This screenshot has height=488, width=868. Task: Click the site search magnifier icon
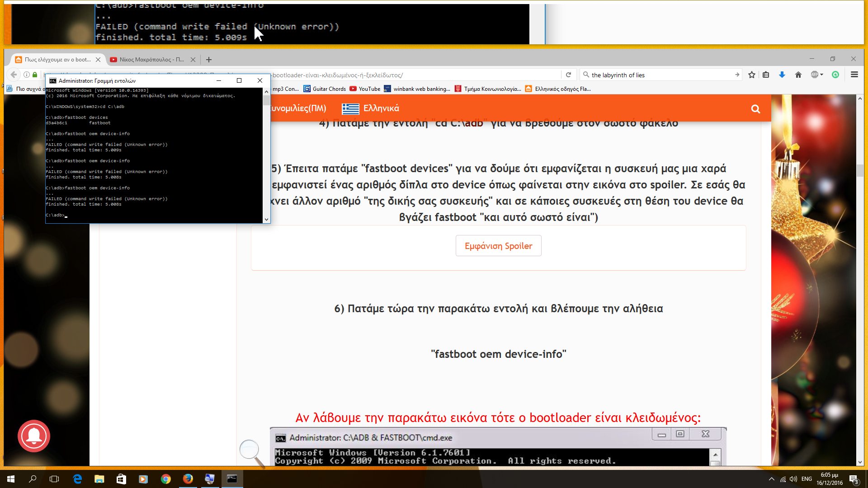(755, 109)
